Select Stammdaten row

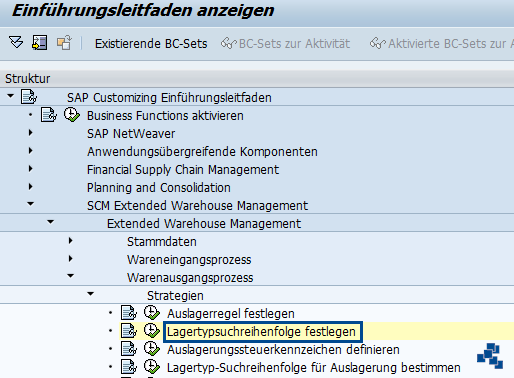162,242
